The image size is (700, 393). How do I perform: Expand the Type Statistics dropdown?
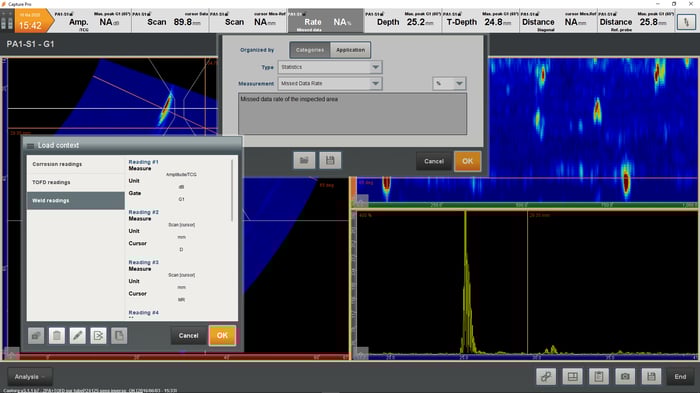(330, 67)
